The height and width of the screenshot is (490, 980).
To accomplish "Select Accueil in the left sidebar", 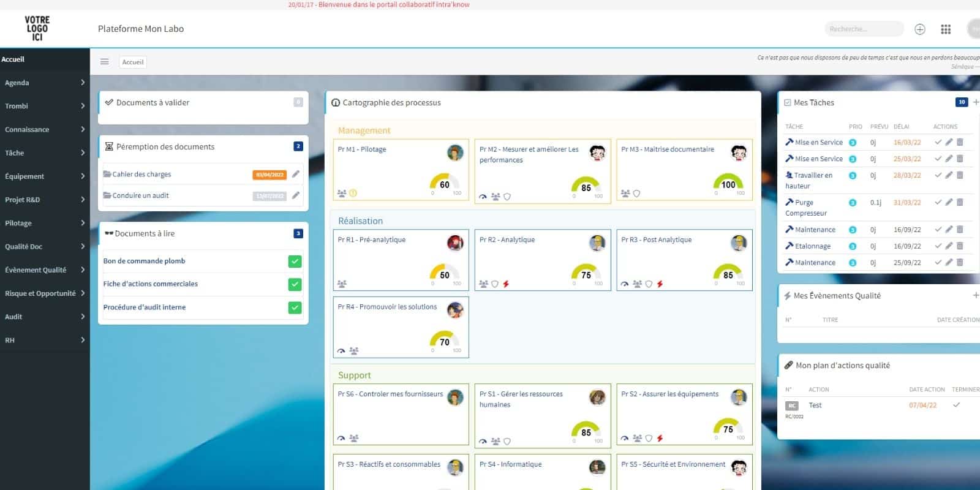I will [13, 59].
